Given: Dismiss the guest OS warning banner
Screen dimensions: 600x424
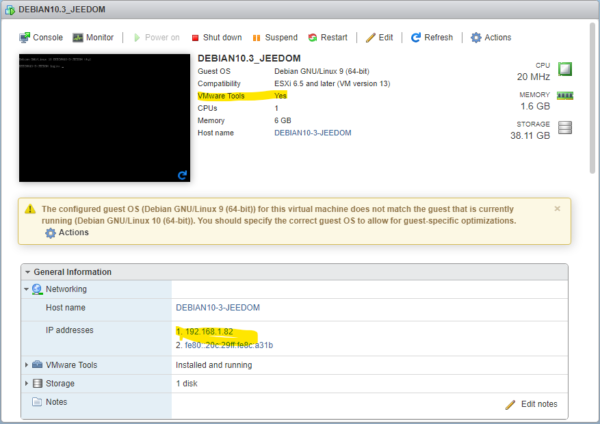Looking at the screenshot, I should tap(557, 209).
